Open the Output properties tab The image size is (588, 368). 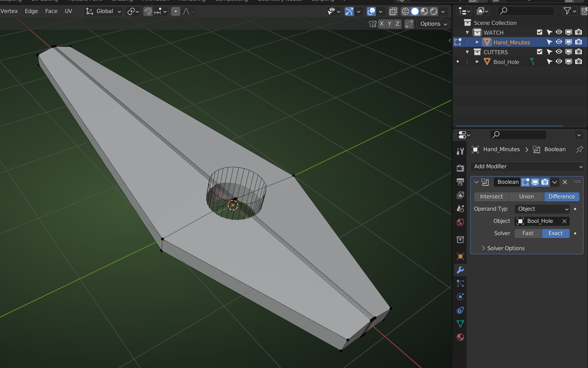click(x=460, y=182)
